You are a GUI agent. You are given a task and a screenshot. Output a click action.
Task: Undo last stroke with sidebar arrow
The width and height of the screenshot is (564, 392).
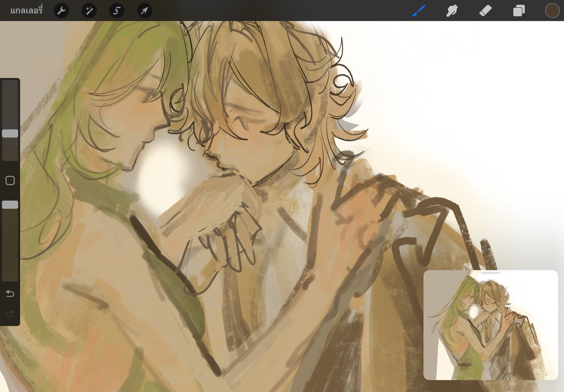pos(10,294)
